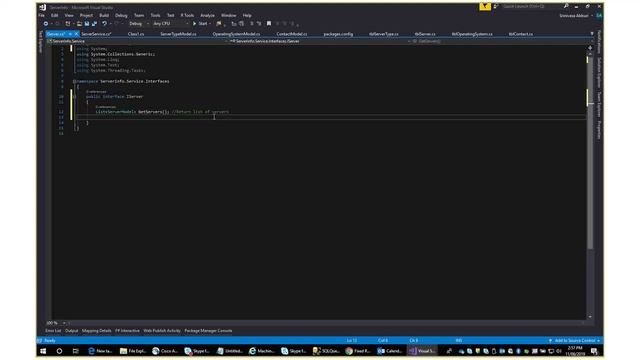The image size is (640, 360).
Task: Open the Any CPU platform dropdown
Action: point(170,24)
